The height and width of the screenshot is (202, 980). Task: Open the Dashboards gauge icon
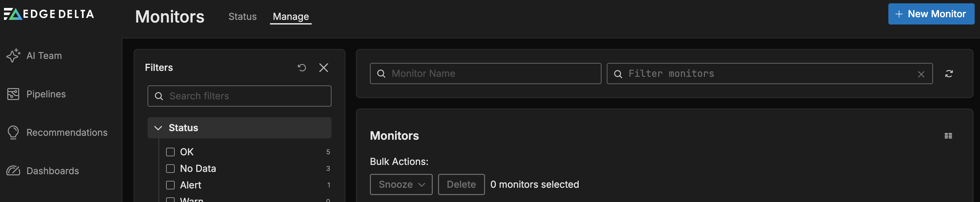click(x=13, y=171)
